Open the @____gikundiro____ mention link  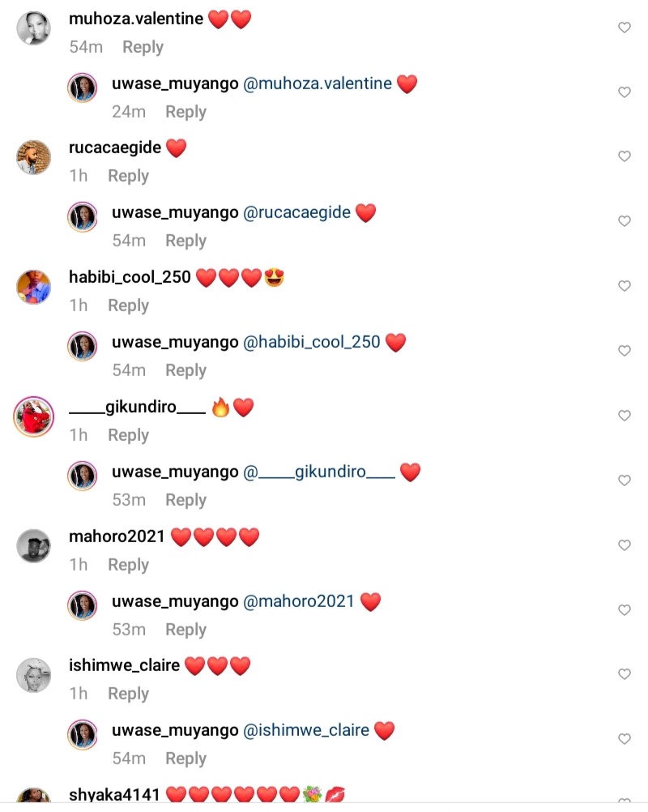click(x=319, y=472)
